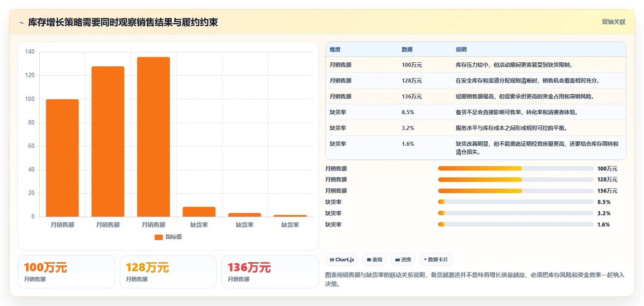The image size is (644, 306).
Task: Click the 60 y-axis label
Action: pos(31,146)
